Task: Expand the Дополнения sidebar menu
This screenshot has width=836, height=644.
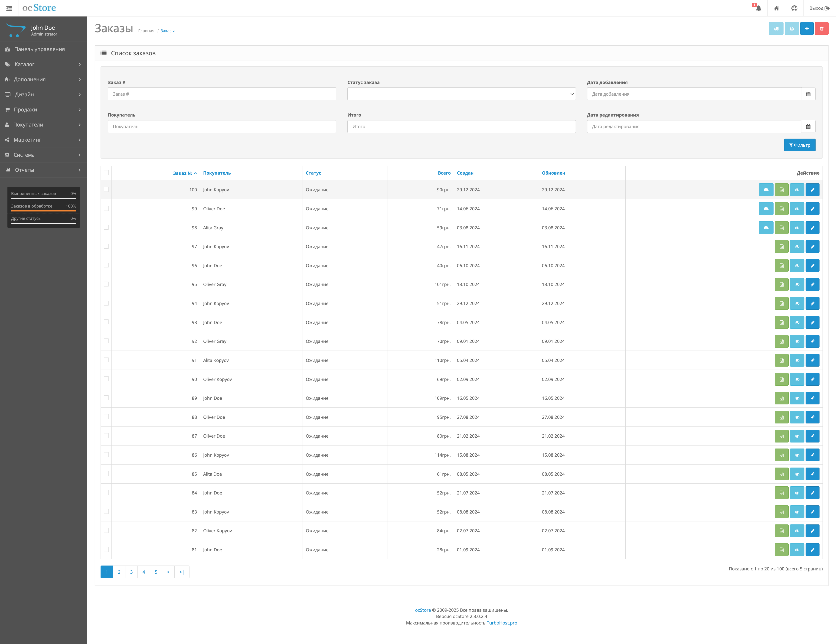Action: (44, 79)
